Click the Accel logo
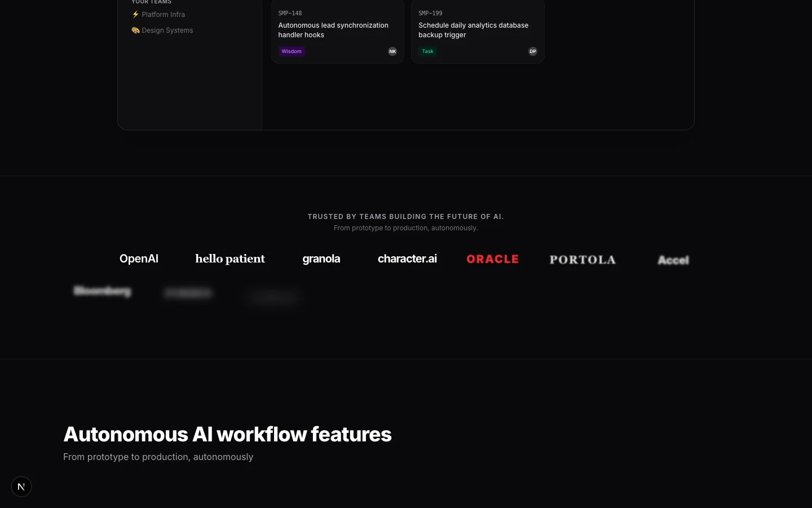 point(673,260)
